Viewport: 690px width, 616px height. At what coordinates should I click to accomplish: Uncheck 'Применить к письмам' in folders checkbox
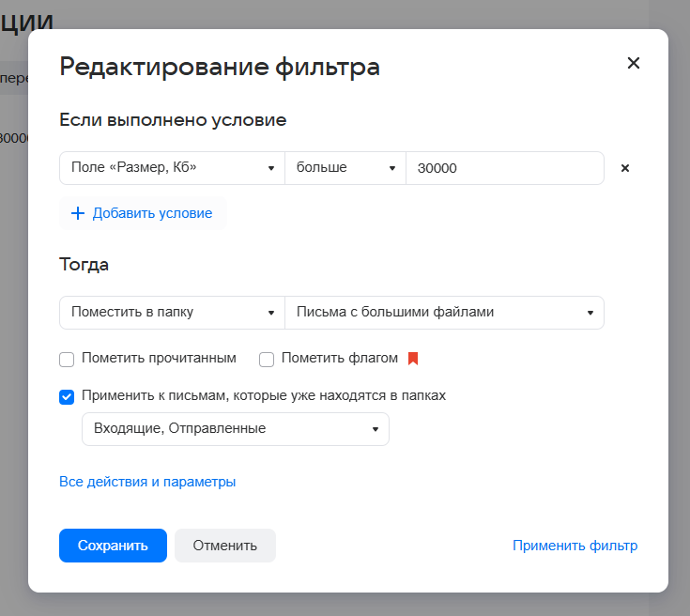(x=67, y=396)
